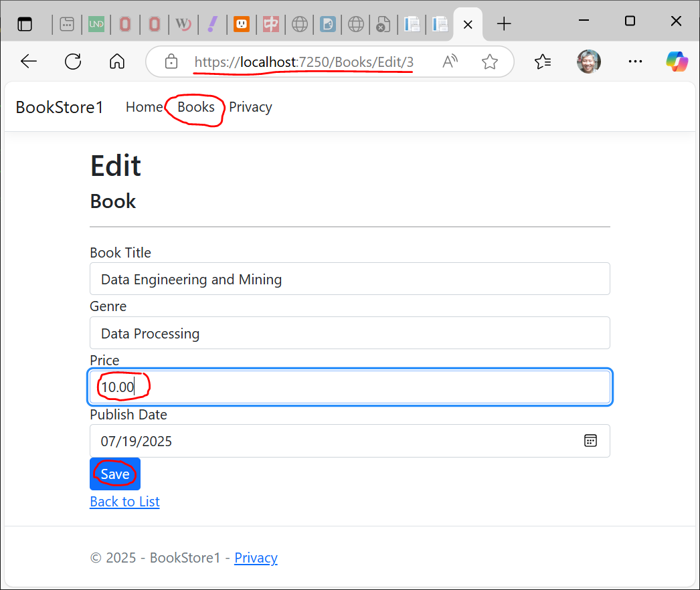Open the Books nav link
This screenshot has width=700, height=590.
point(196,107)
